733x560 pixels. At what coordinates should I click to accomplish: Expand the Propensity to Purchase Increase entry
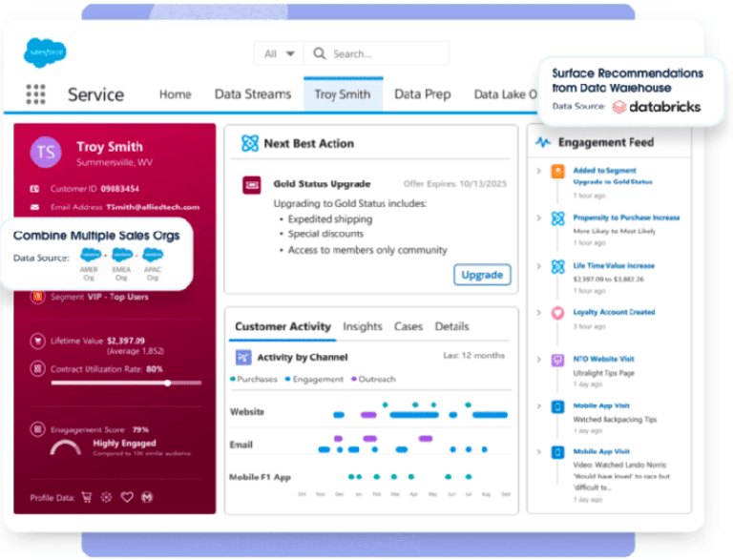pyautogui.click(x=538, y=218)
